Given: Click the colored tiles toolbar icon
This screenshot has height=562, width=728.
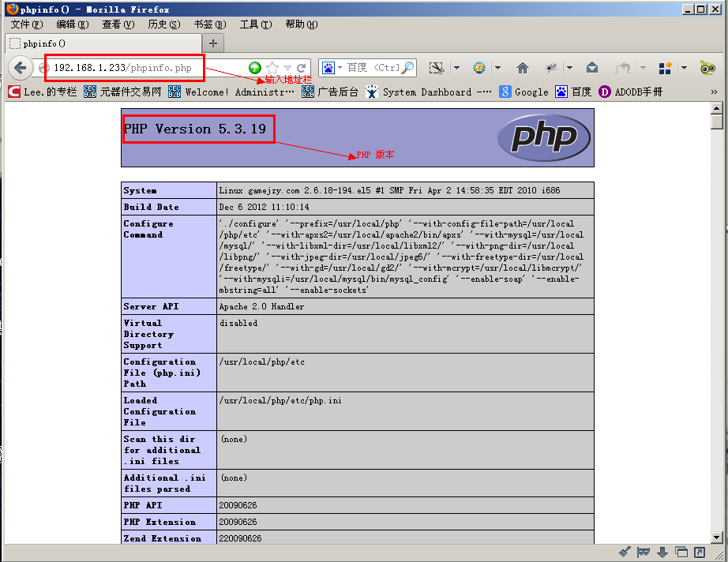Looking at the screenshot, I should pos(665,68).
